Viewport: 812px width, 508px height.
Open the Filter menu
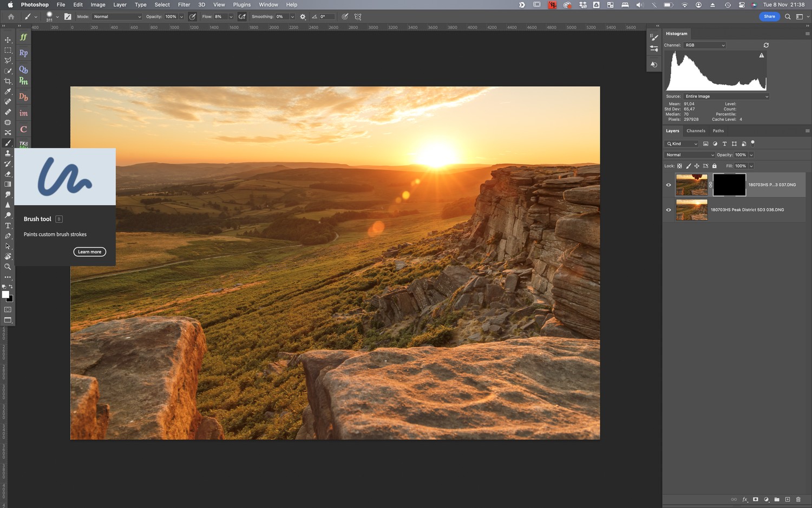[184, 5]
